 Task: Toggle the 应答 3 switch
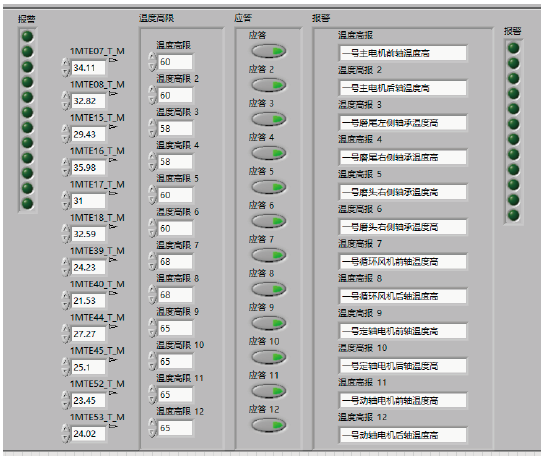click(x=269, y=119)
